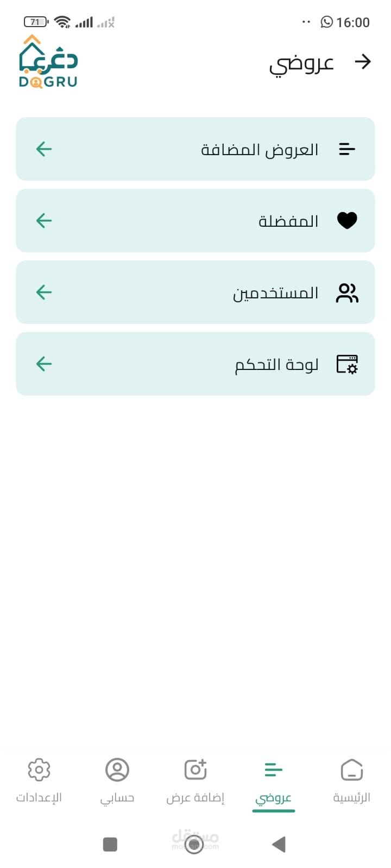This screenshot has height=868, width=391.
Task: Tap the back arrow beside عروضي title
Action: pos(362,62)
